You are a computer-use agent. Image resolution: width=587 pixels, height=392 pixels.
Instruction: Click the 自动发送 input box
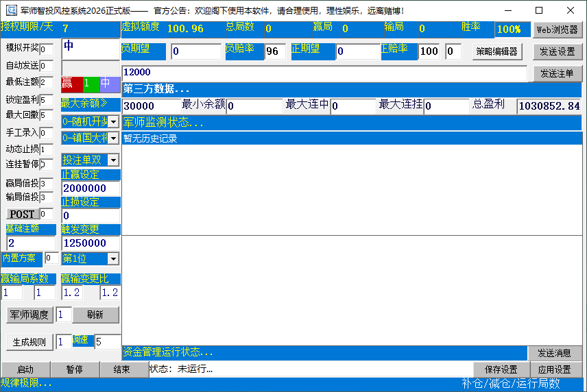[47, 66]
